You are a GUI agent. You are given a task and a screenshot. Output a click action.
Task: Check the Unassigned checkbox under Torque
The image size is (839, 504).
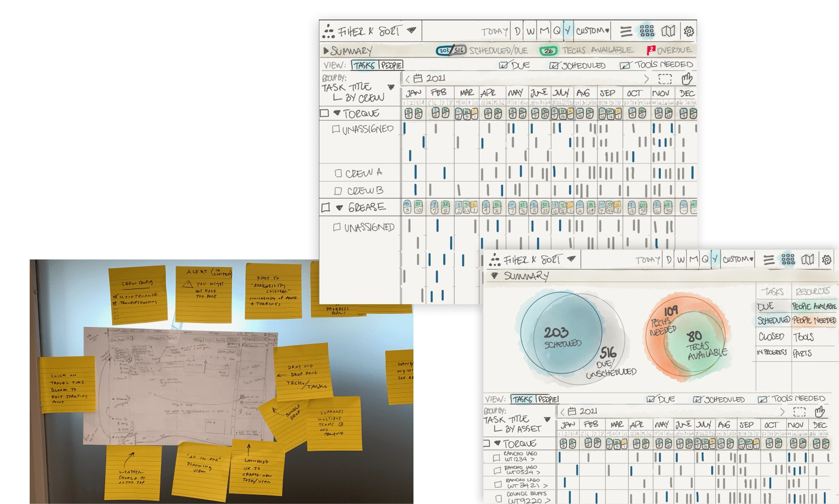[335, 129]
